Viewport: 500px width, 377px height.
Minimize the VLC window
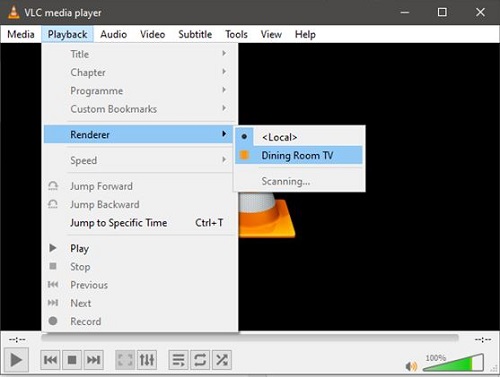point(405,12)
